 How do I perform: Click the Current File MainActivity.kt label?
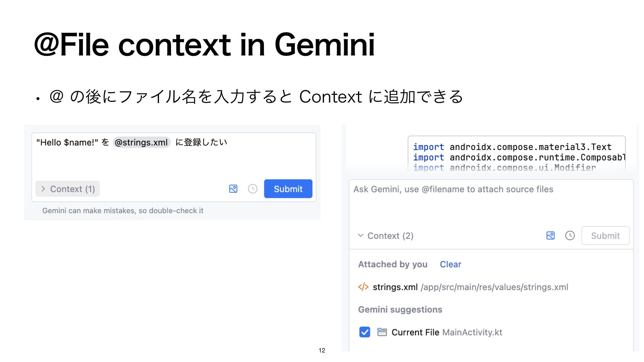coord(447,332)
